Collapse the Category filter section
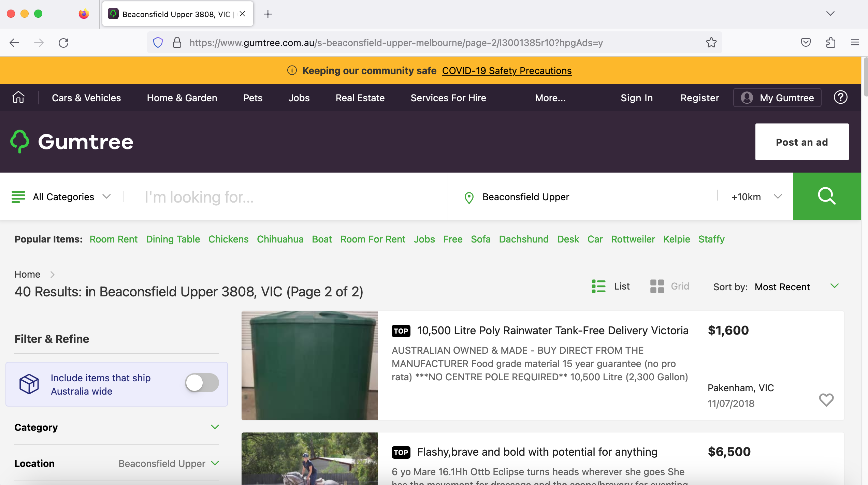 tap(215, 427)
